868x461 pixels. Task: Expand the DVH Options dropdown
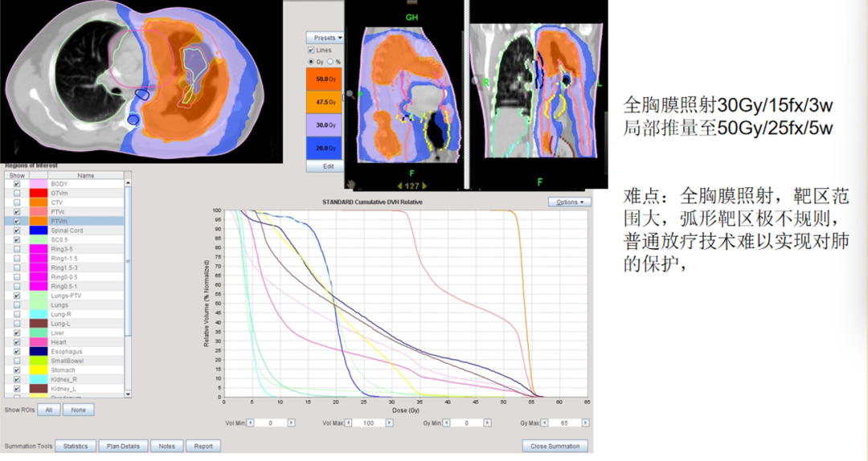point(570,202)
